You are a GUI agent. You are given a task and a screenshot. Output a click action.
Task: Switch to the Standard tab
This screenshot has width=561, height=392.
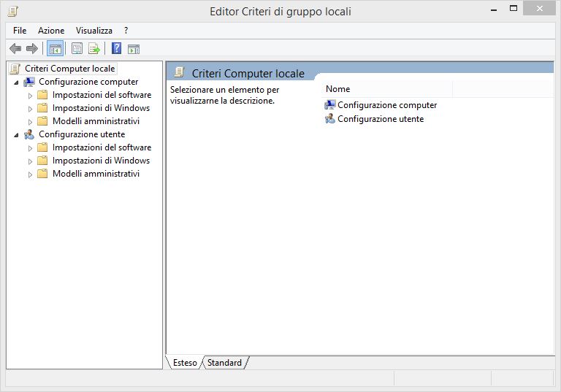click(225, 363)
